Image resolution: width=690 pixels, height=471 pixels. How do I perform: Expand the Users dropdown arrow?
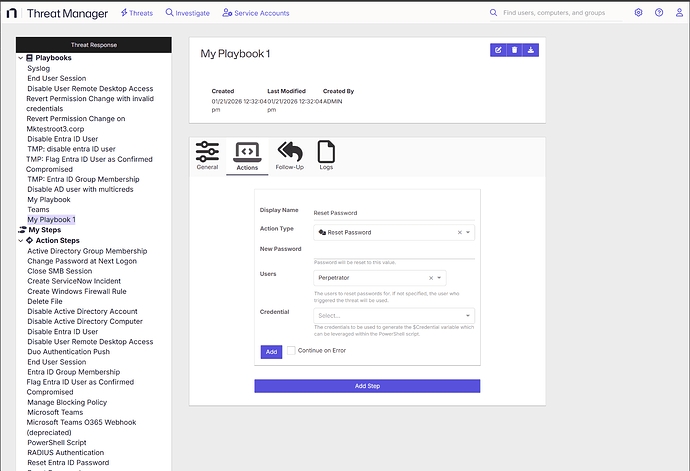pos(440,278)
